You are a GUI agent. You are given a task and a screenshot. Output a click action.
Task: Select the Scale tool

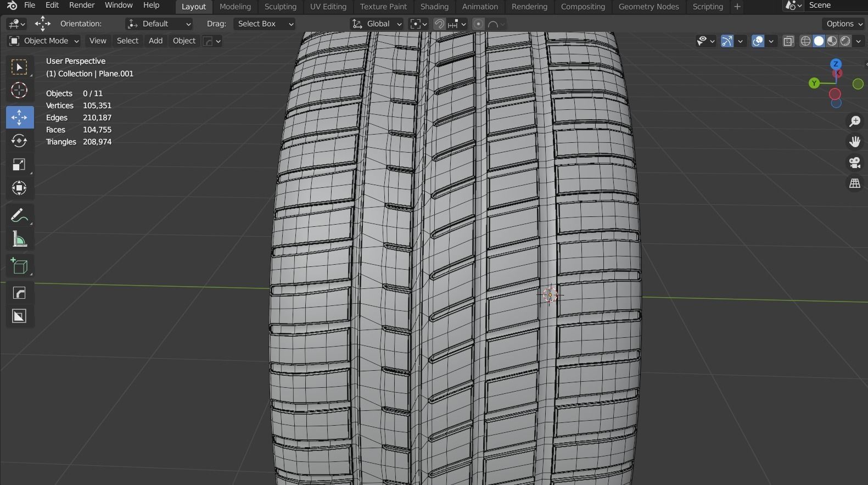pyautogui.click(x=19, y=165)
